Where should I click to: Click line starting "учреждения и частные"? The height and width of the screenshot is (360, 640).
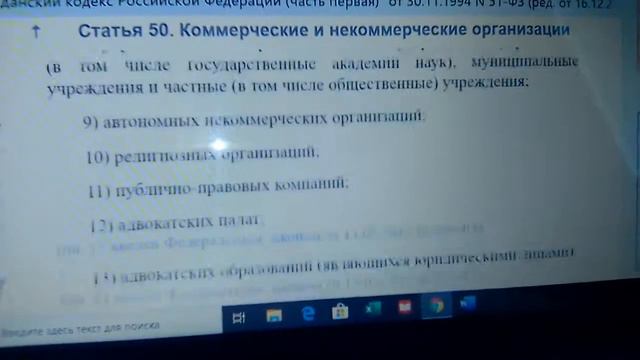[x=288, y=86]
